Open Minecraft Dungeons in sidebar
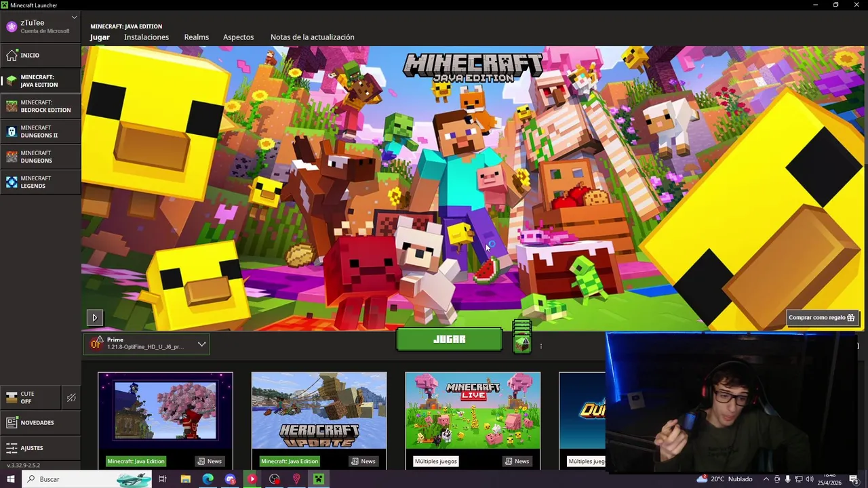Image resolution: width=868 pixels, height=488 pixels. tap(40, 157)
